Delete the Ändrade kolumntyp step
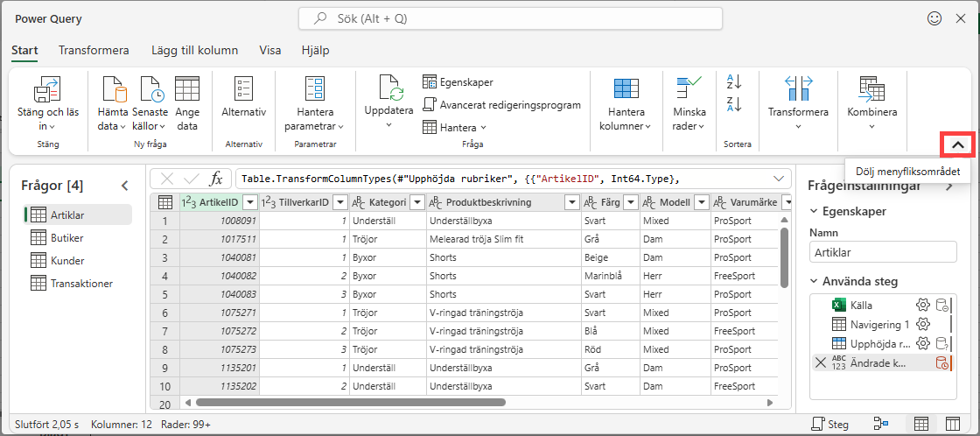Screen dimensions: 980x436 point(822,362)
